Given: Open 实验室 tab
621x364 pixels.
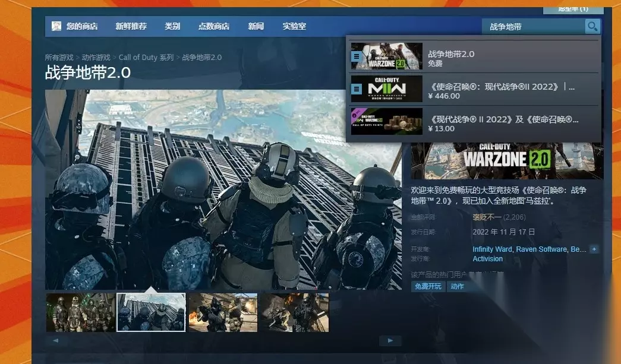Looking at the screenshot, I should [x=294, y=27].
